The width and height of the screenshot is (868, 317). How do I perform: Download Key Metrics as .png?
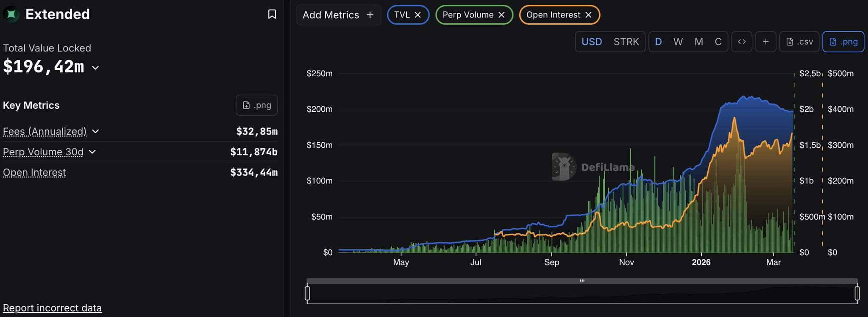point(256,105)
